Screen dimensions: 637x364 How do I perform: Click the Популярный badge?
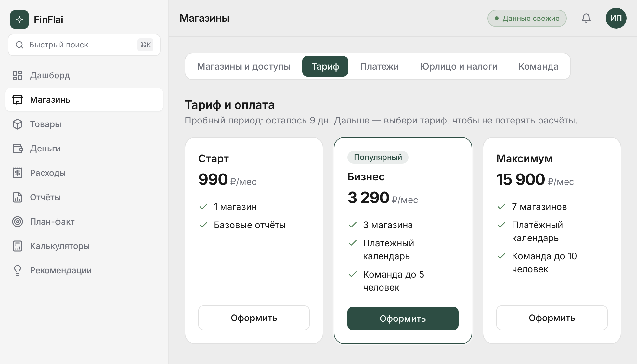coord(378,157)
